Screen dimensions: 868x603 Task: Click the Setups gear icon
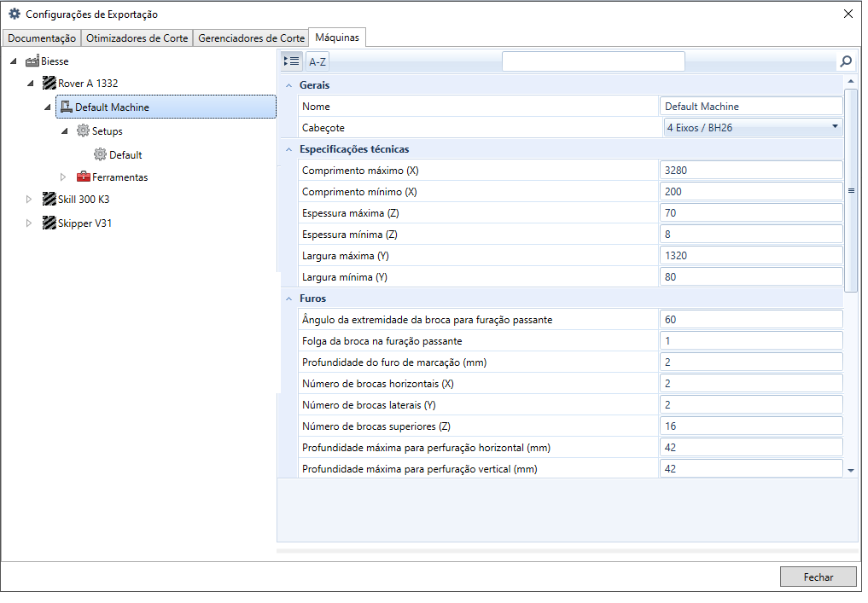(83, 131)
